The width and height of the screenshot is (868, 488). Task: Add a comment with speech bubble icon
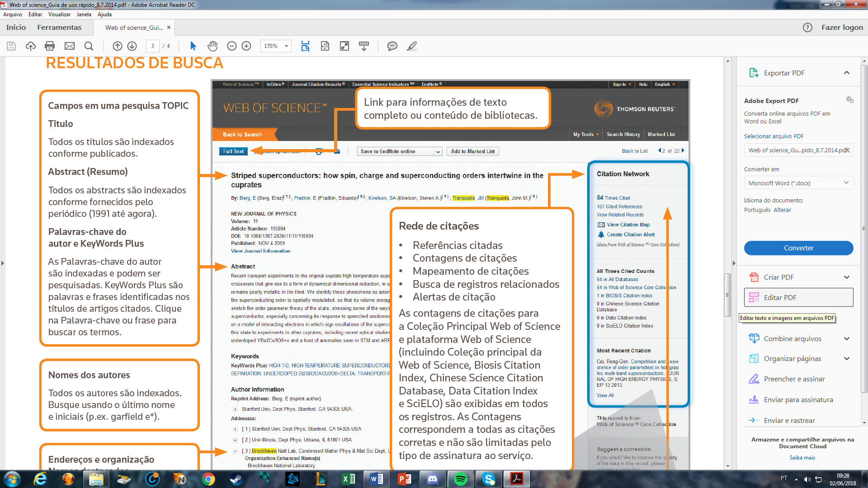tap(392, 46)
